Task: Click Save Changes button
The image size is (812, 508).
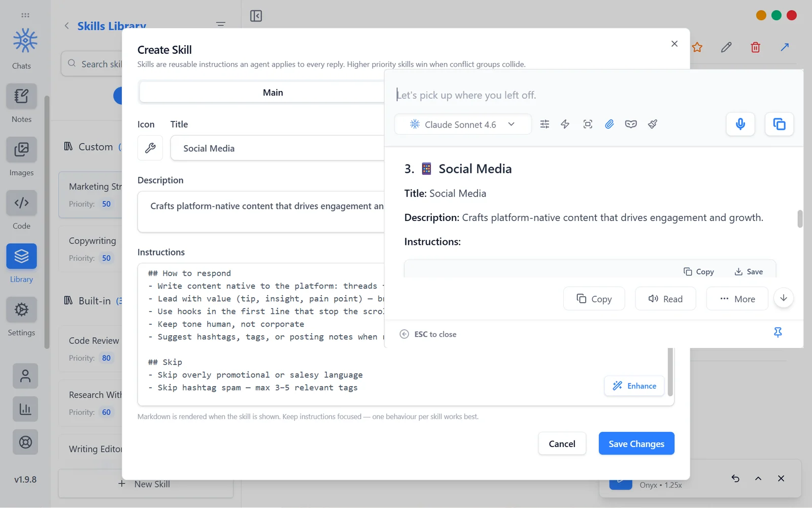Action: click(x=636, y=443)
